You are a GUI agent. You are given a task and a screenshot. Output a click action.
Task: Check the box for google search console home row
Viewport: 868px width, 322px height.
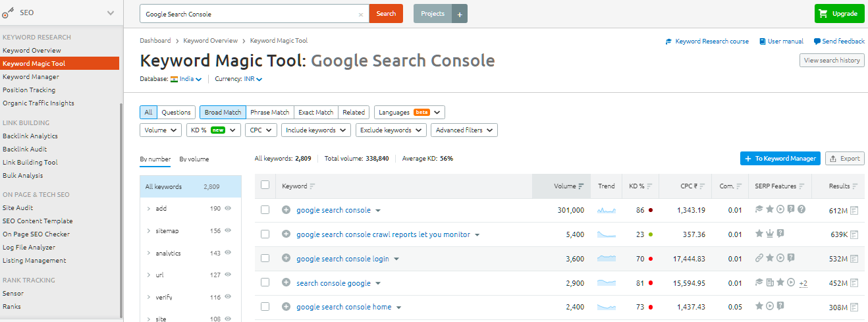tap(265, 307)
